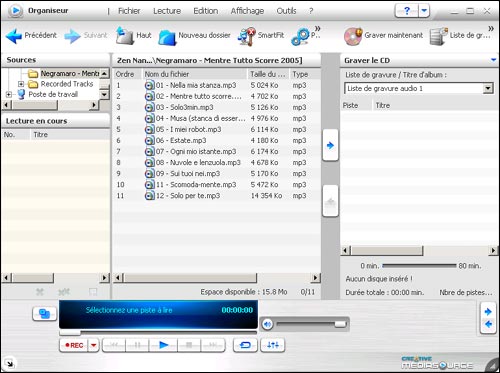500x373 pixels.
Task: Click Graver maintenant disc icon
Action: click(353, 36)
